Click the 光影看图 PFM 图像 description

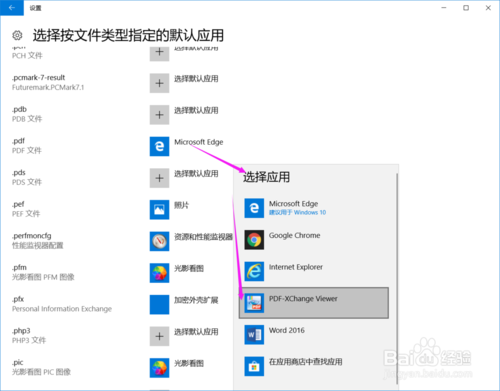pos(43,277)
